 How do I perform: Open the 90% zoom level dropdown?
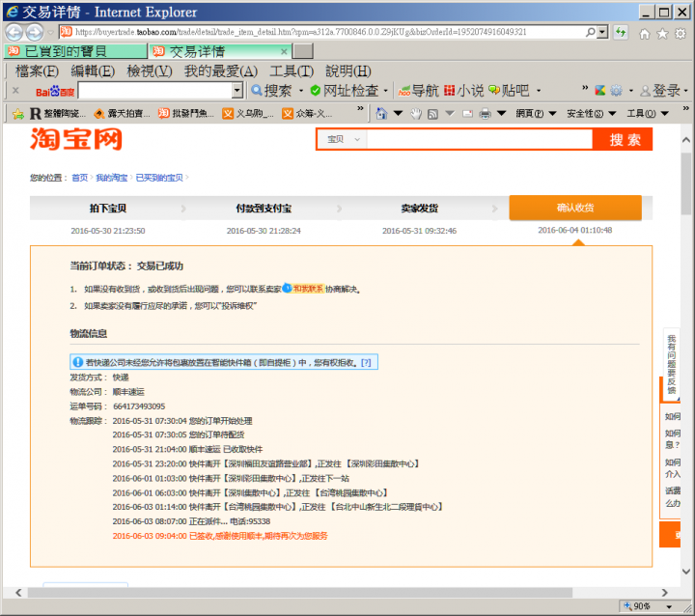pyautogui.click(x=669, y=606)
